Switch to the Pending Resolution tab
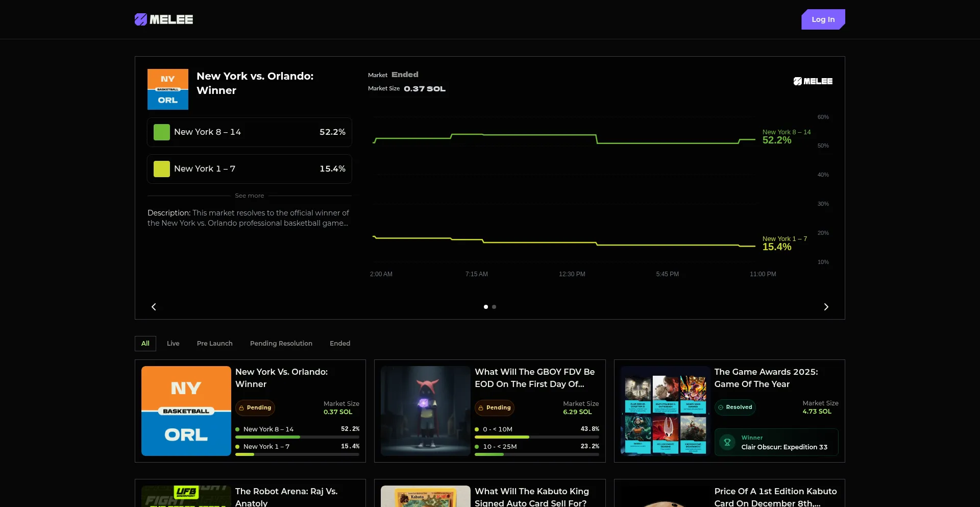The image size is (980, 507). [x=281, y=344]
